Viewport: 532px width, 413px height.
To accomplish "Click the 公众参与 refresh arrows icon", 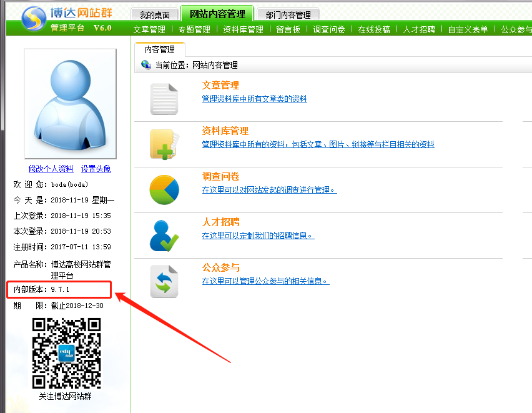I will point(164,281).
